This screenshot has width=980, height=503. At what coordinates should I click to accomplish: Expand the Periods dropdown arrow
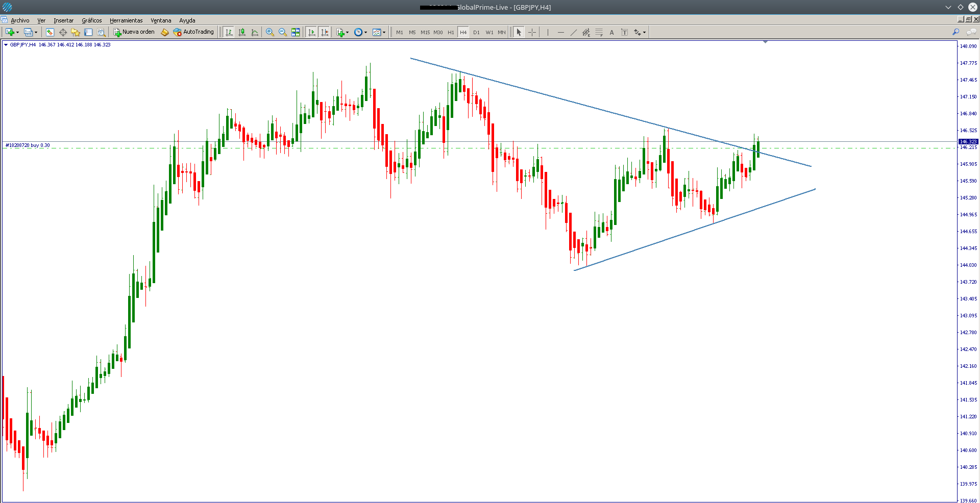(x=365, y=33)
